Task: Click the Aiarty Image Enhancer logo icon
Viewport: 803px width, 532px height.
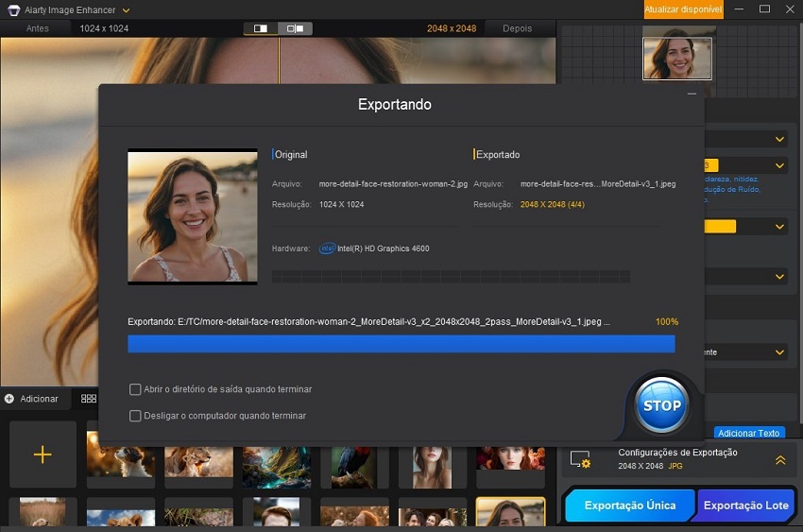Action: 14,9
